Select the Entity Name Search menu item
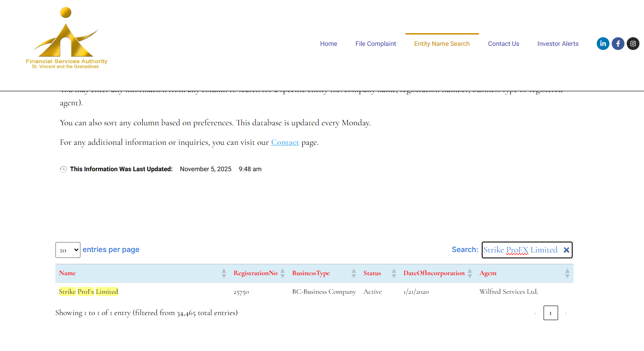The height and width of the screenshot is (351, 644). click(442, 44)
